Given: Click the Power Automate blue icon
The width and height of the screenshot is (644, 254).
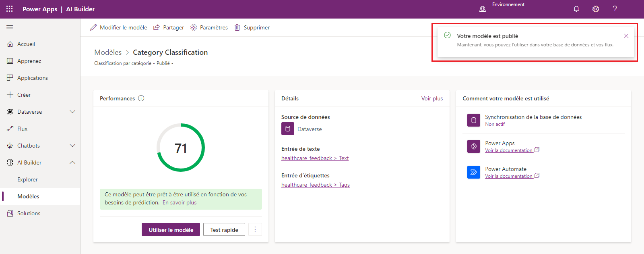Looking at the screenshot, I should coord(474,172).
